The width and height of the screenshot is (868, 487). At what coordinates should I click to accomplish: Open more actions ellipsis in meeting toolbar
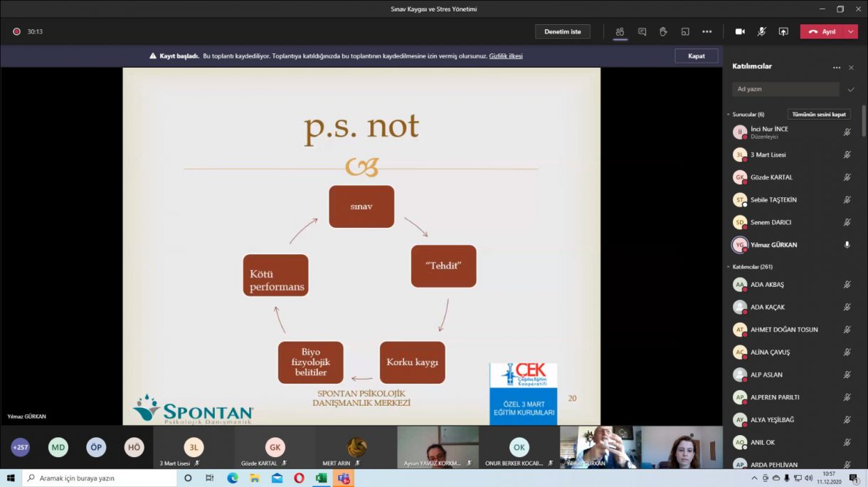point(706,31)
